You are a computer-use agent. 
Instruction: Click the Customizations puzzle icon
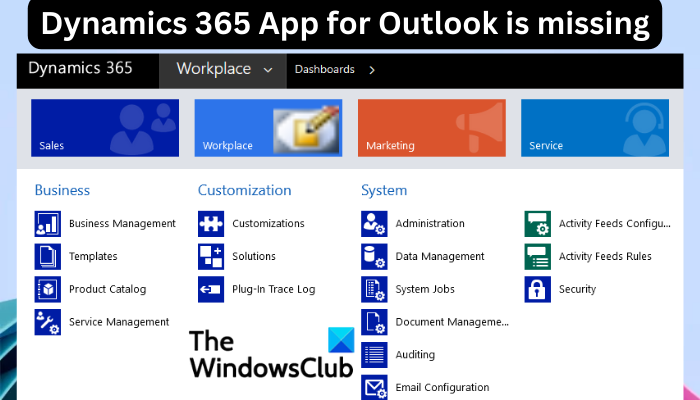click(x=211, y=224)
